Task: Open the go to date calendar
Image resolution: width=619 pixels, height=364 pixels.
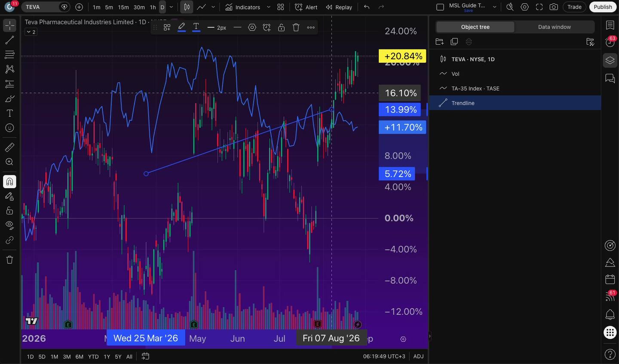Action: 145,356
